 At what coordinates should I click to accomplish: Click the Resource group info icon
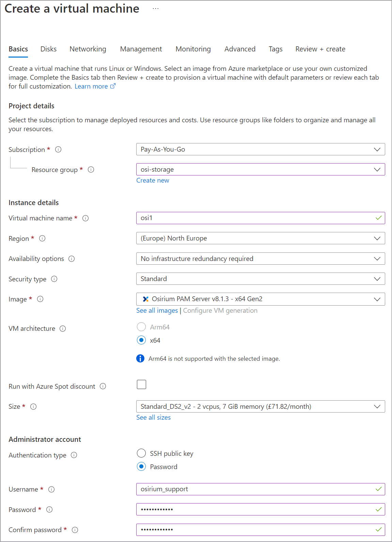(91, 170)
